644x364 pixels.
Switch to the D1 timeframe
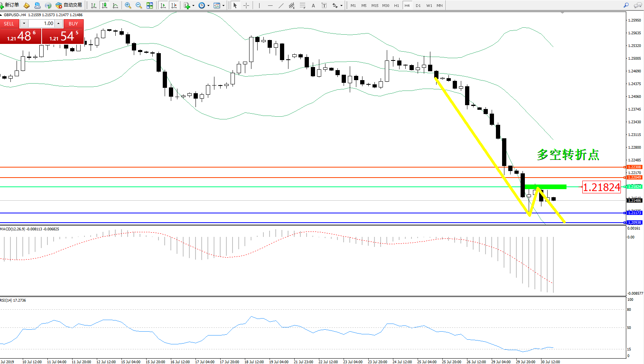(418, 5)
